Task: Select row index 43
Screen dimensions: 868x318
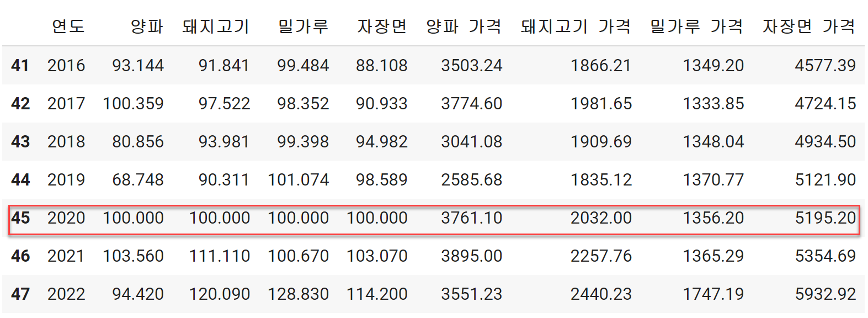Action: tap(20, 142)
